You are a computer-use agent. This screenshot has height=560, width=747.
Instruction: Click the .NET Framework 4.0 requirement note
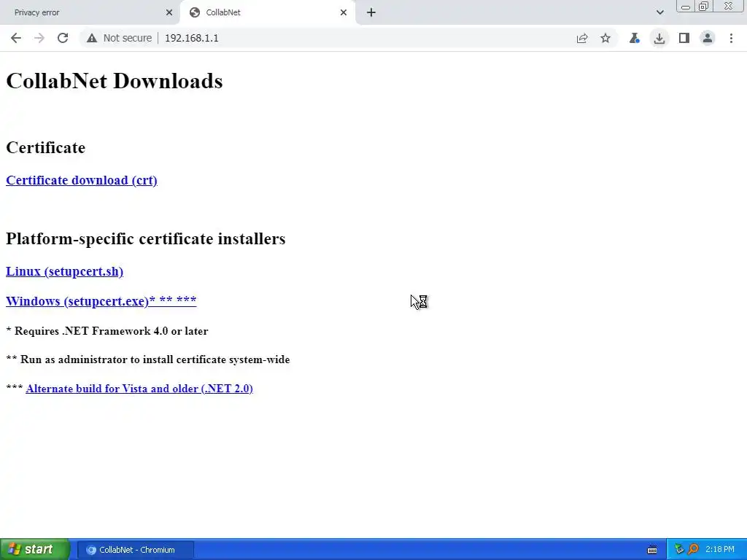(107, 331)
